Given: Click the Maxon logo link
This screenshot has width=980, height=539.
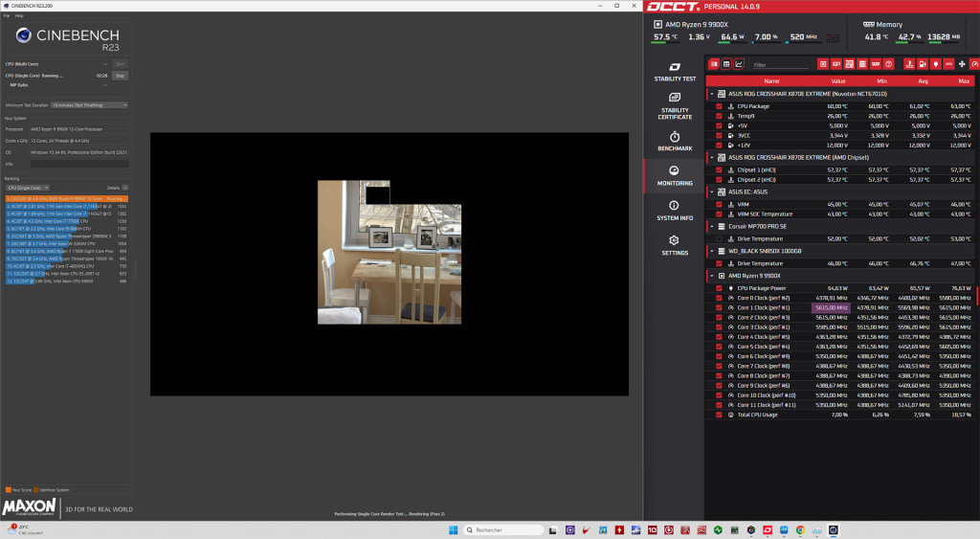Looking at the screenshot, I should tap(30, 506).
